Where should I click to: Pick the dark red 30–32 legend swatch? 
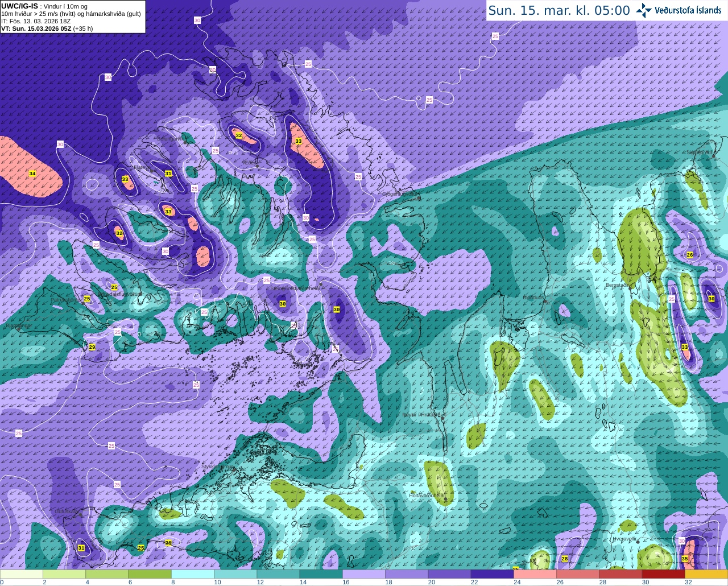(663, 574)
